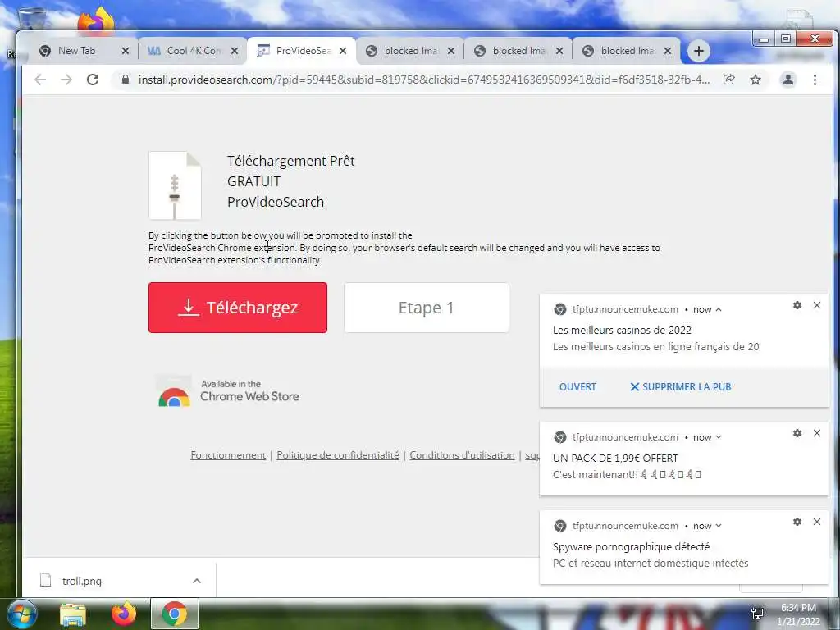Click 'Spyware pornographique détecté' notification title
The image size is (840, 630).
(631, 547)
